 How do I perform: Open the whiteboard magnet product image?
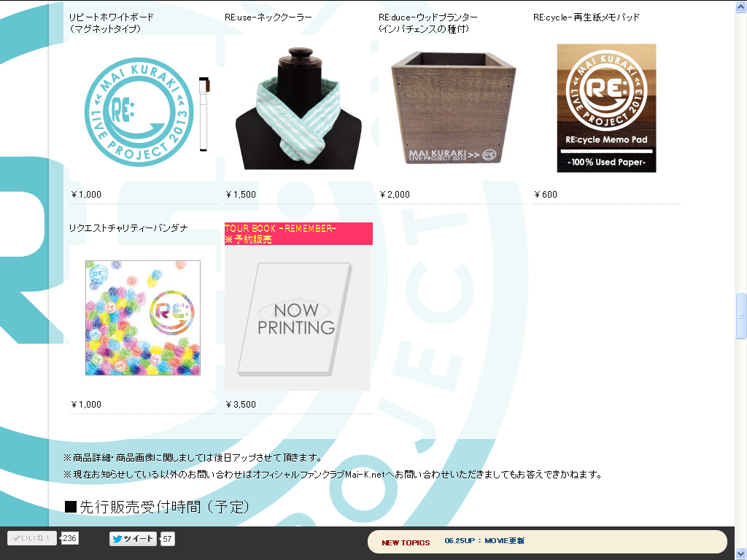click(147, 112)
